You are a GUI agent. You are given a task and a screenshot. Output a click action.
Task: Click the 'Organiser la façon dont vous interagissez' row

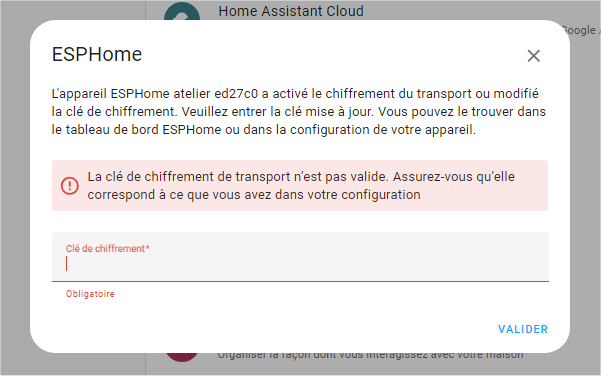pos(370,355)
